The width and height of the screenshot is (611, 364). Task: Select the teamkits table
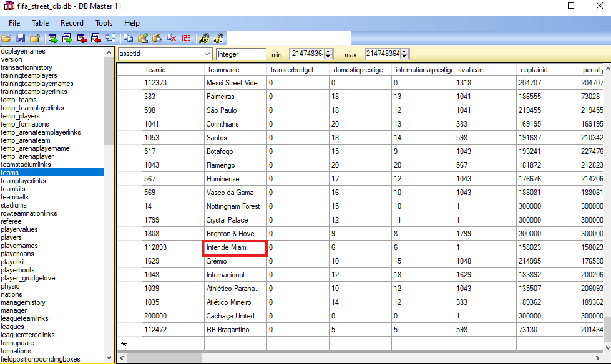[x=13, y=189]
